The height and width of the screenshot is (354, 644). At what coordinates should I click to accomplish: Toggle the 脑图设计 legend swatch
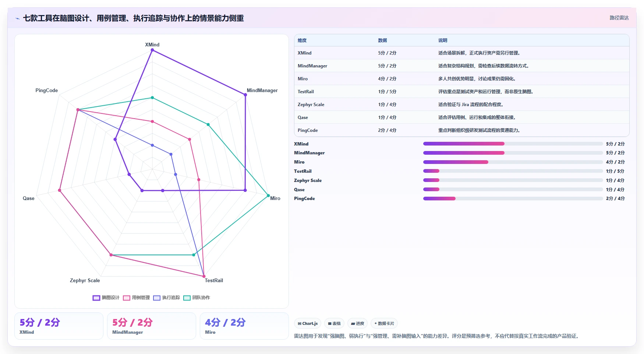96,298
